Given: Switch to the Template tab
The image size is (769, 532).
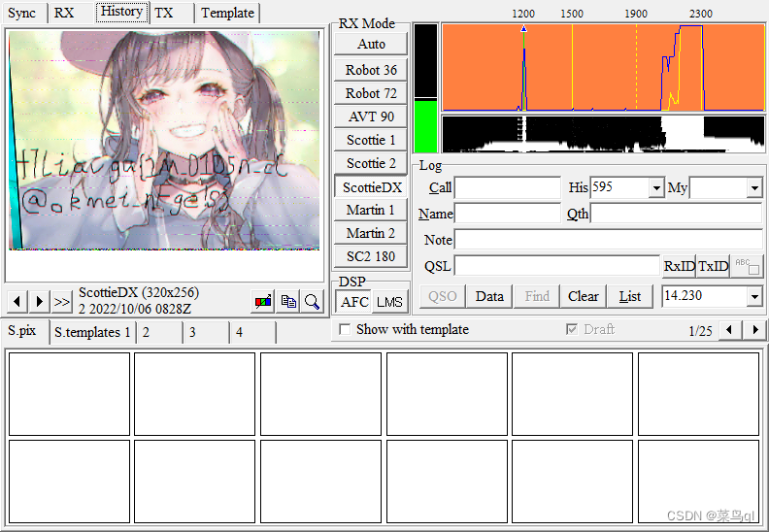Looking at the screenshot, I should [x=227, y=13].
